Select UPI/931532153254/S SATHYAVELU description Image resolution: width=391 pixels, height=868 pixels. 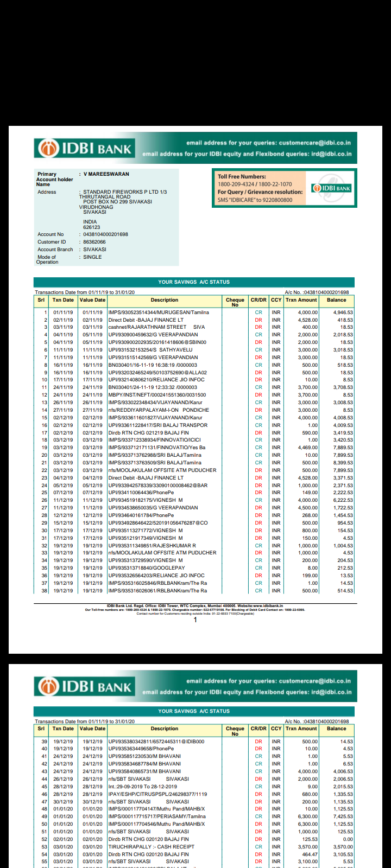[x=150, y=350]
